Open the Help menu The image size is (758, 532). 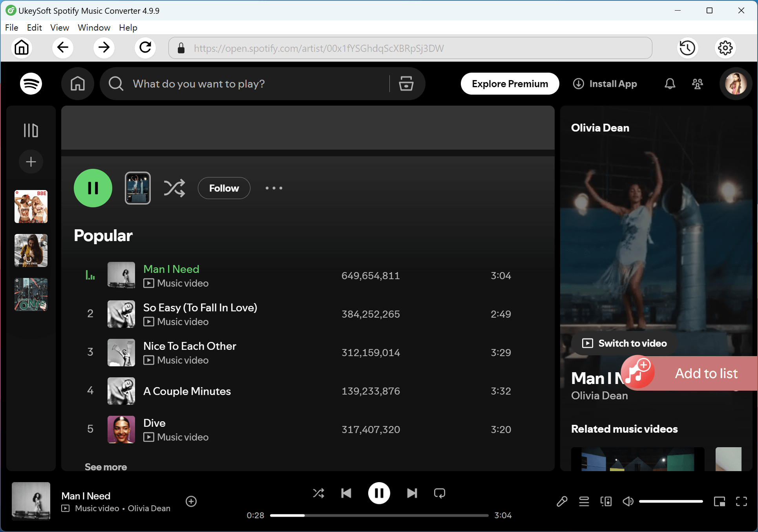[128, 27]
